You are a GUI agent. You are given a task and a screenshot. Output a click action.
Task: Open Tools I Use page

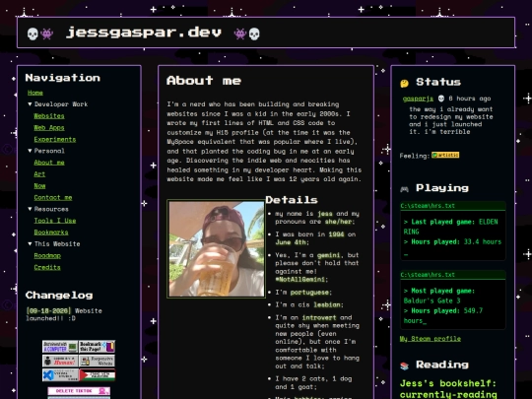pos(55,221)
